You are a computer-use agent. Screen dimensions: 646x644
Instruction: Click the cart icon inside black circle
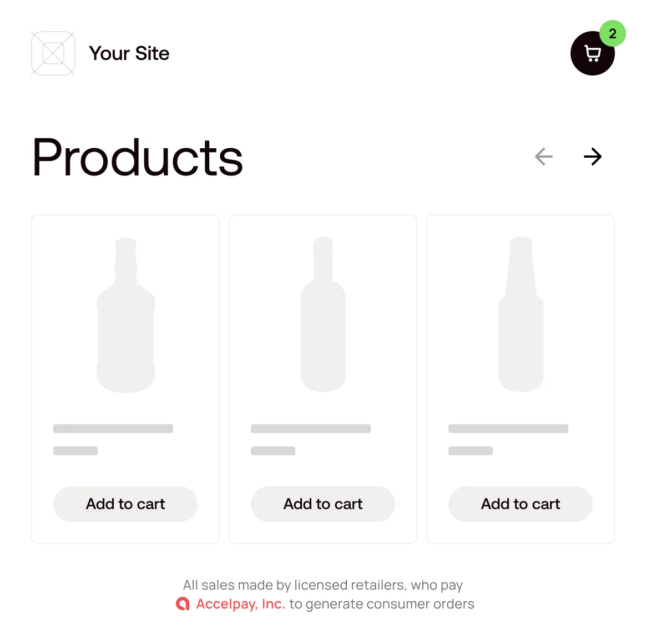click(x=592, y=53)
